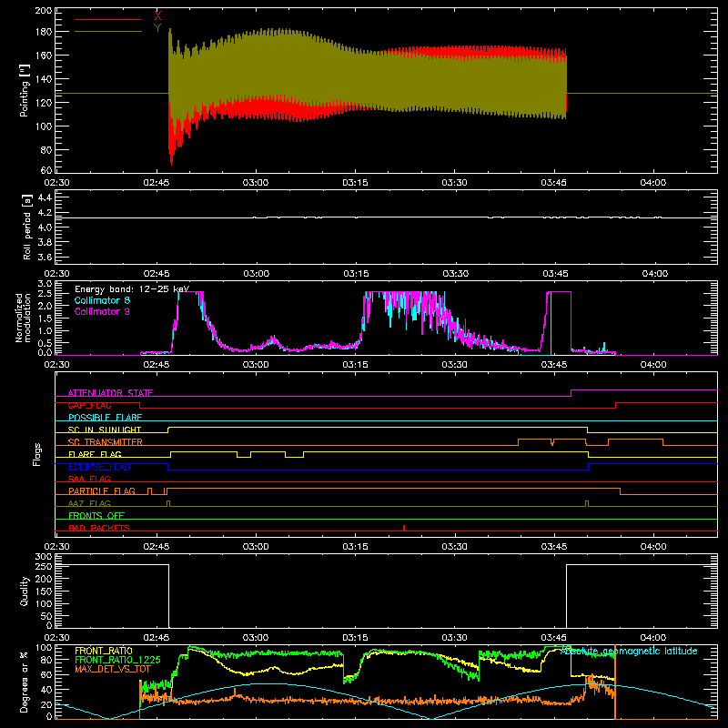Click the yellow FRONT_RATIO legend entry
The width and height of the screenshot is (728, 728).
104,651
